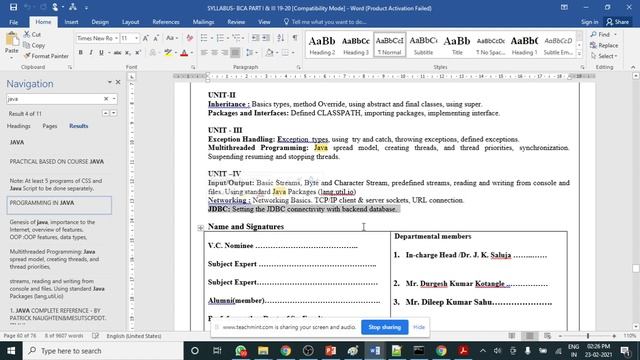Clear all formatting icon
The width and height of the screenshot is (640, 360).
click(x=189, y=38)
